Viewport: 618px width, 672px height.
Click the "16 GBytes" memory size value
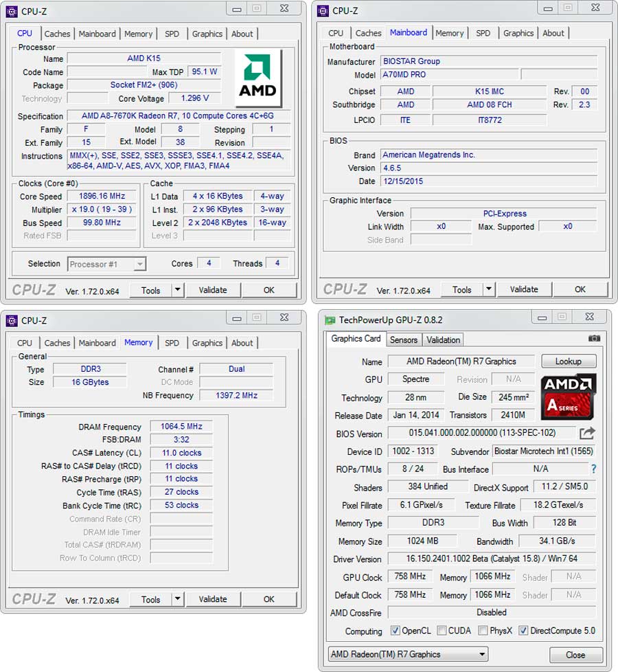tap(90, 382)
